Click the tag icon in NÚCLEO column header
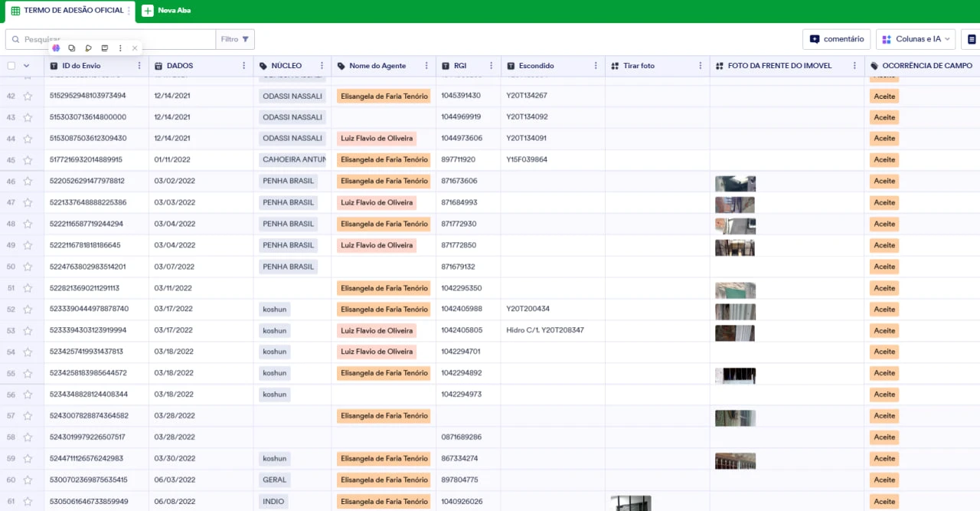980x511 pixels. click(262, 66)
